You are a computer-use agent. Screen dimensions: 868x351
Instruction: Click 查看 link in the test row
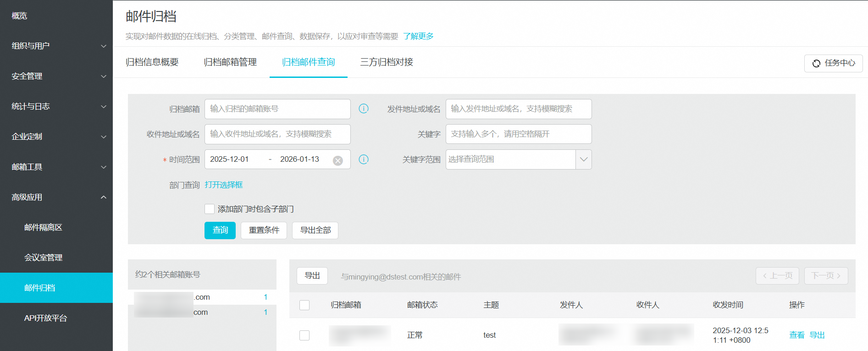[797, 335]
